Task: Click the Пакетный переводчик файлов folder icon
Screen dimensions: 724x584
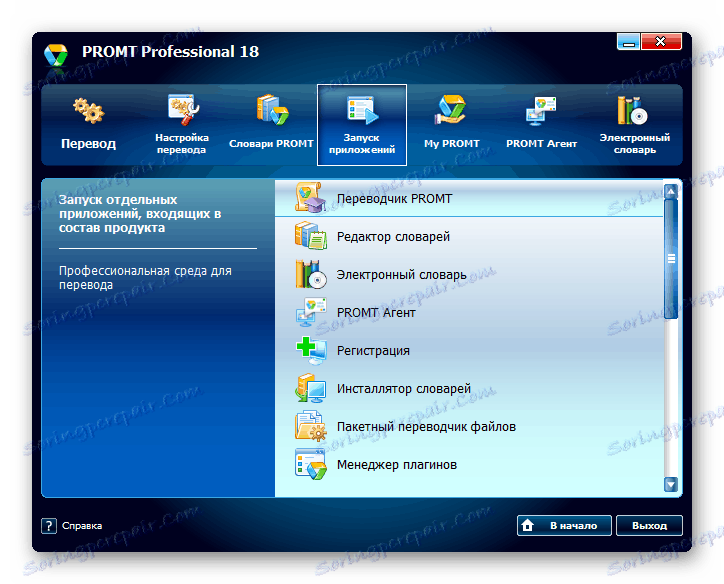Action: (311, 426)
